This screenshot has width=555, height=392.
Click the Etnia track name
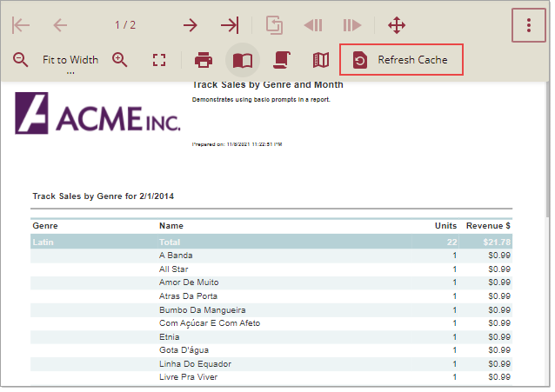(x=169, y=337)
